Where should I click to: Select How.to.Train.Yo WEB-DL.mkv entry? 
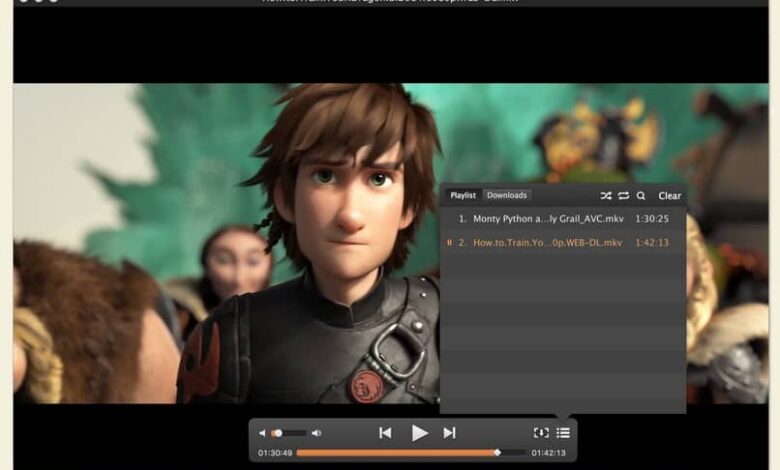point(563,243)
